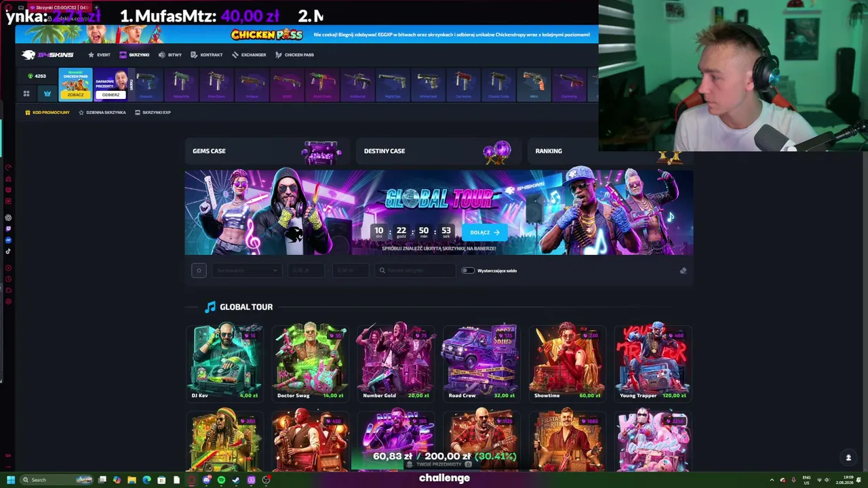Image resolution: width=868 pixels, height=488 pixels.
Task: Expand the Sortowanie dropdown
Action: point(245,270)
